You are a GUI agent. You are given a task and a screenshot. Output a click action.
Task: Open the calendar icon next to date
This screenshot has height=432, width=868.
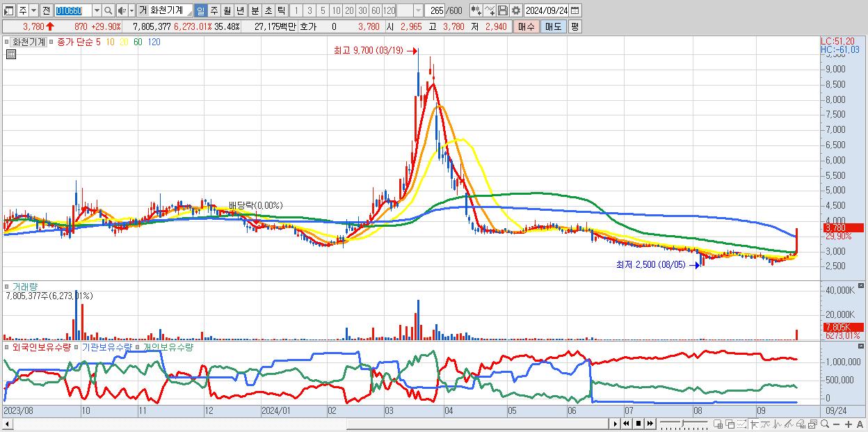(574, 10)
